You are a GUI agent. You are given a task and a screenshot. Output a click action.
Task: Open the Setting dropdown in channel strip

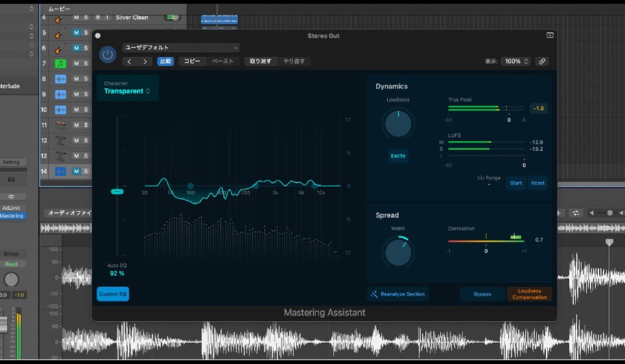click(x=11, y=162)
